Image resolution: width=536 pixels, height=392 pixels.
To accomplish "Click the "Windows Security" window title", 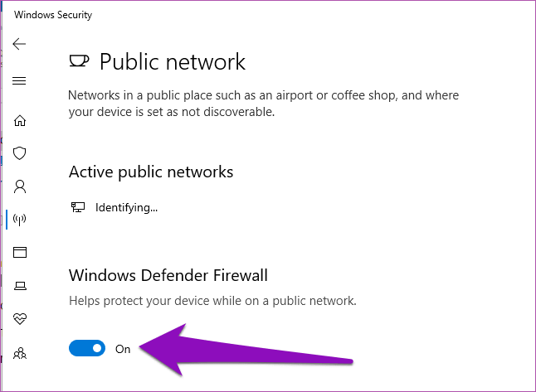I will click(54, 15).
